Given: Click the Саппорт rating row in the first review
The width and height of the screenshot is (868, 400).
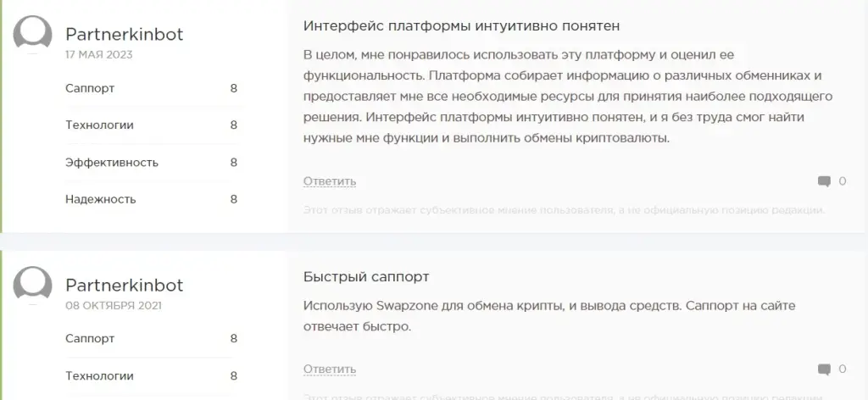Looking at the screenshot, I should (x=151, y=88).
